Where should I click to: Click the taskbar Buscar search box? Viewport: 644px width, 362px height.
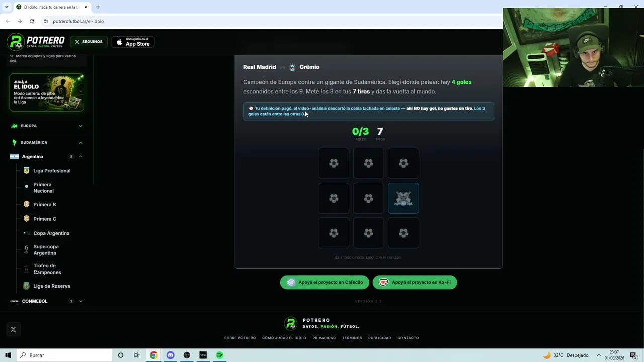65,355
